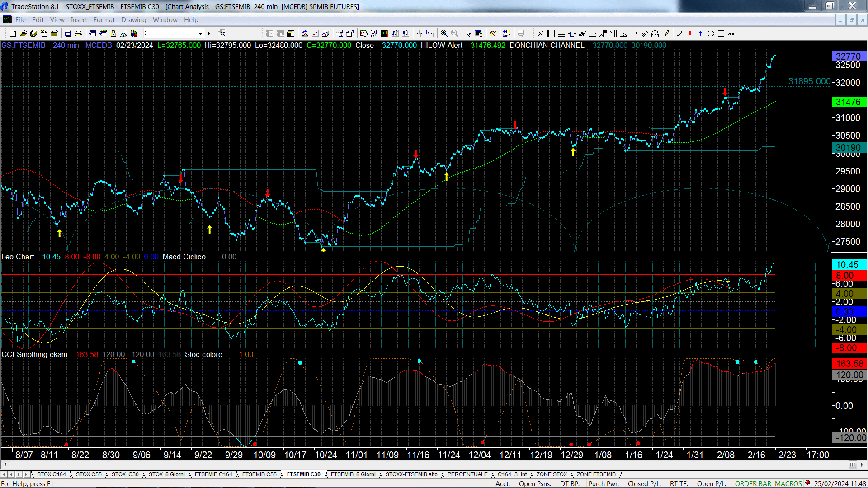The height and width of the screenshot is (488, 868).
Task: Open the File menu
Action: tap(20, 19)
